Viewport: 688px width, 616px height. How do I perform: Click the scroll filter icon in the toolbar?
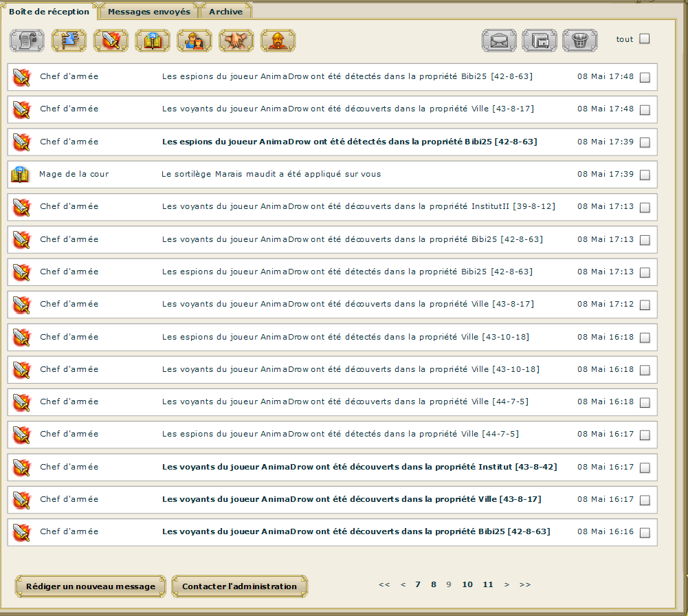click(x=27, y=41)
